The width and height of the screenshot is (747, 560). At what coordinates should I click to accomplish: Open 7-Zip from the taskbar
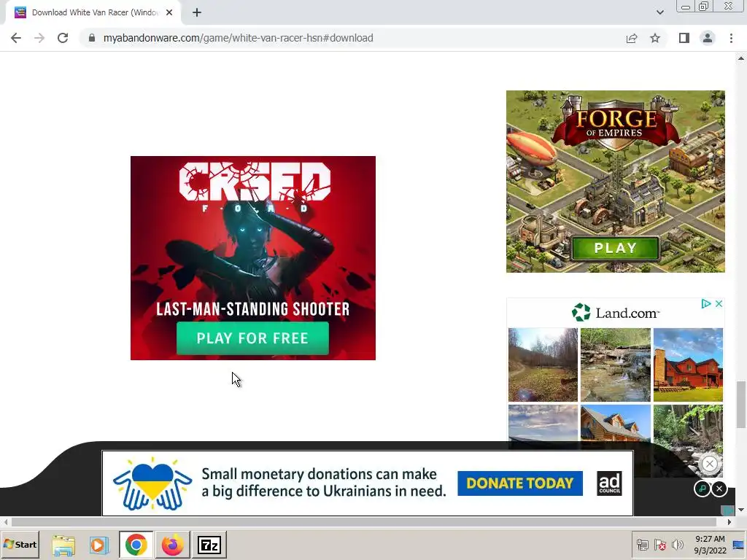[209, 545]
